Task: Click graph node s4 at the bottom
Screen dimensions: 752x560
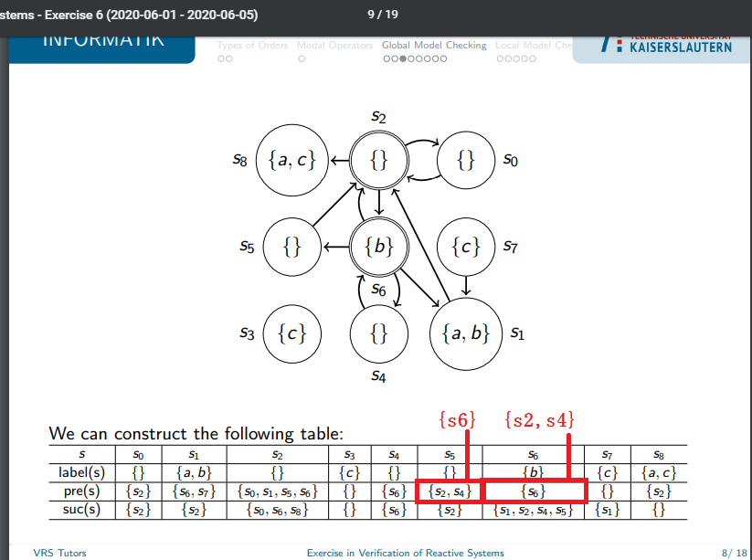Action: (379, 333)
